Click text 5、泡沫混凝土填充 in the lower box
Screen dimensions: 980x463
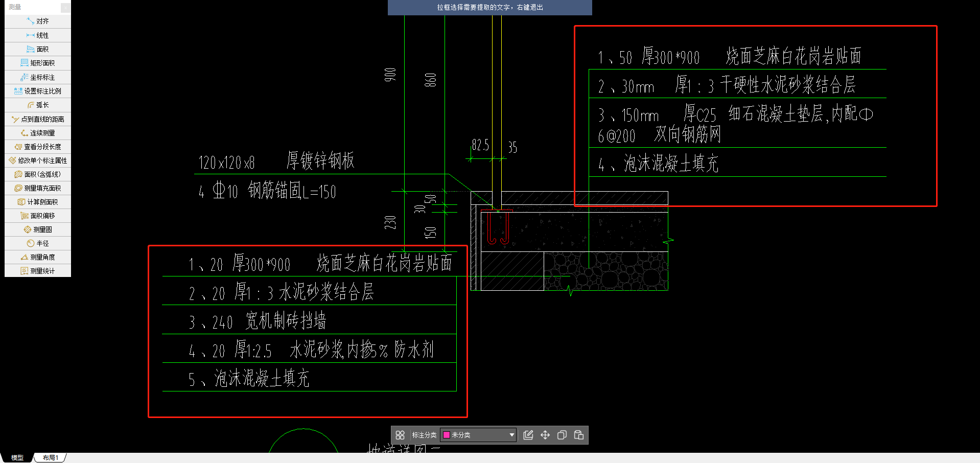coord(249,379)
